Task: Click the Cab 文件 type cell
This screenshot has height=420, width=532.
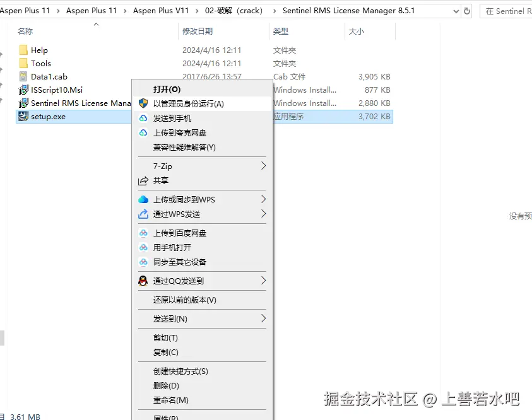Action: pos(290,77)
